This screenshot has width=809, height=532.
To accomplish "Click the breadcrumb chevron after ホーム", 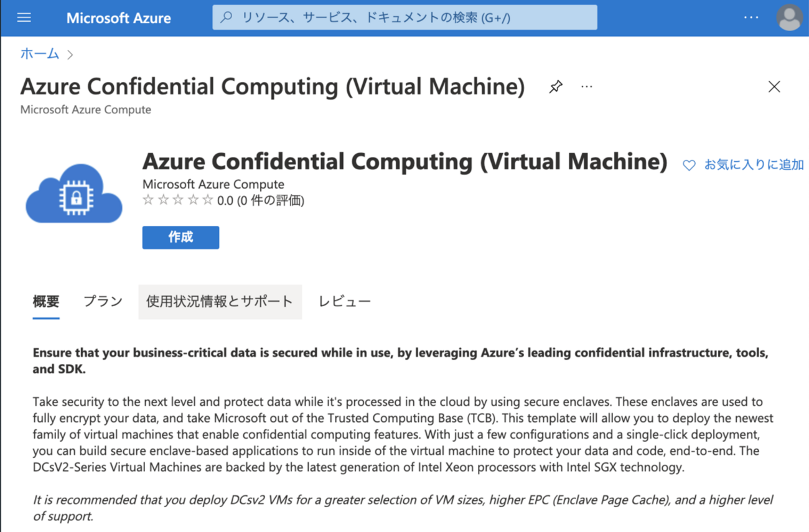I will (x=70, y=55).
